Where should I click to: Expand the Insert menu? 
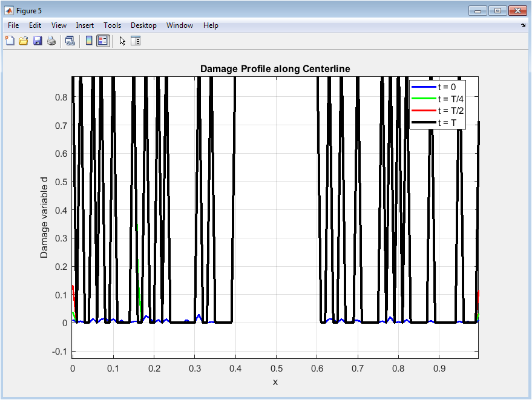[85, 25]
